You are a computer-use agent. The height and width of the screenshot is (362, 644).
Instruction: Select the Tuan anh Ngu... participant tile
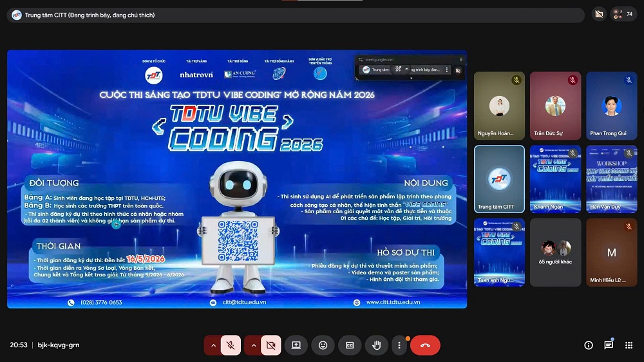pos(499,252)
